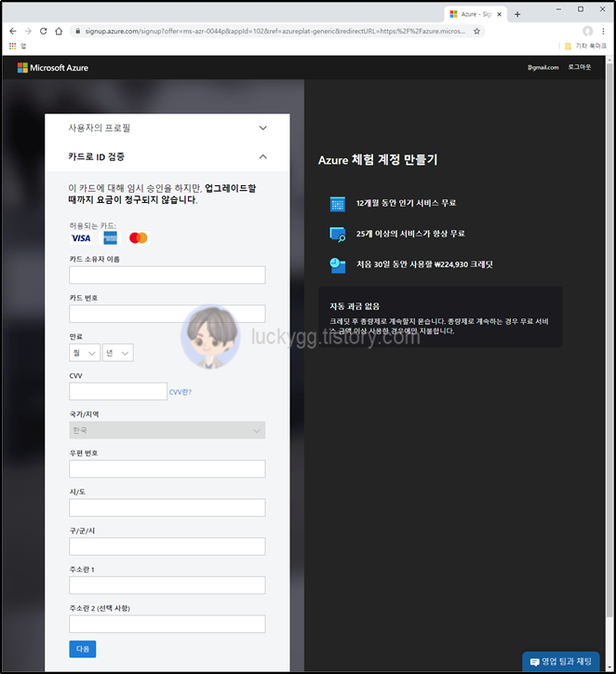Viewport: 616px width, 674px height.
Task: Bookmark this page with the star icon
Action: coord(476,32)
